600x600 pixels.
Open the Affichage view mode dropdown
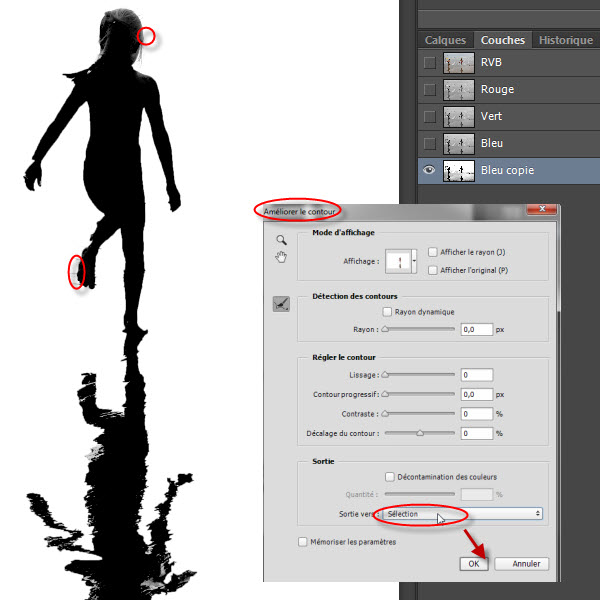414,261
